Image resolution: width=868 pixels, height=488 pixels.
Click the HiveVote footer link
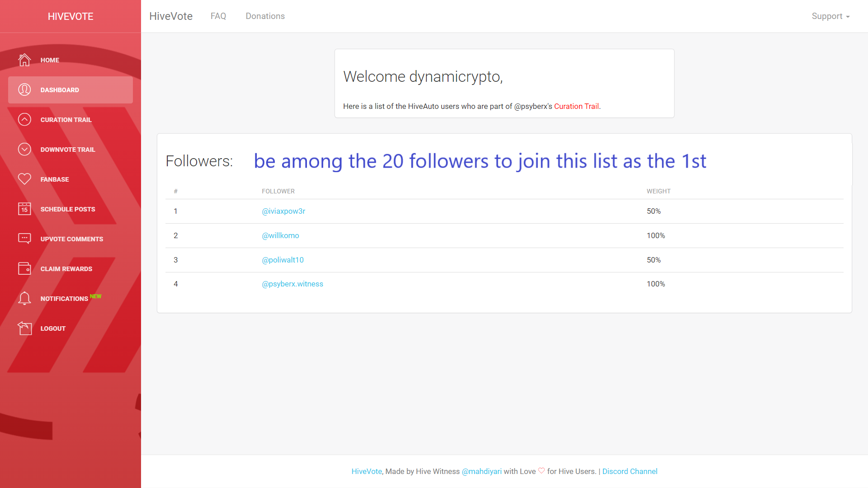tap(367, 471)
